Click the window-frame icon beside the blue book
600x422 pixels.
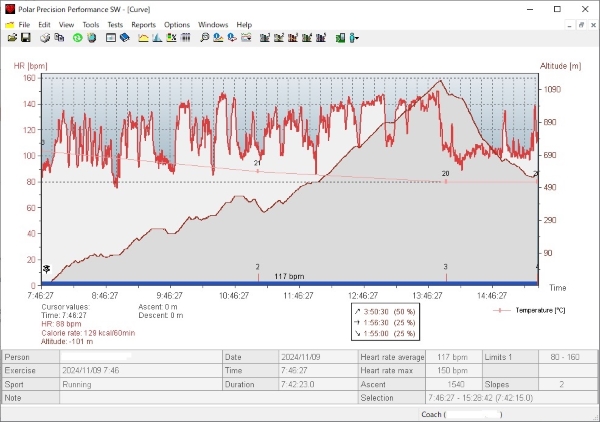tap(111, 37)
